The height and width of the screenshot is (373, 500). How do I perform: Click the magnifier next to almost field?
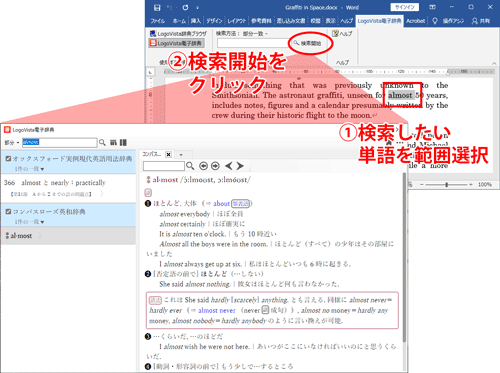point(102,143)
